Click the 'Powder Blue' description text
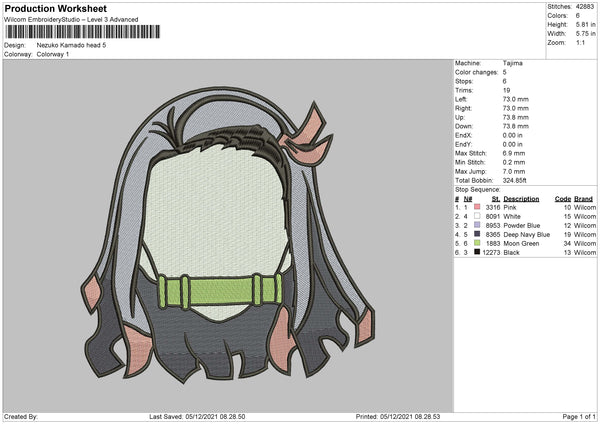Viewport: 600px width, 424px height. pyautogui.click(x=522, y=225)
